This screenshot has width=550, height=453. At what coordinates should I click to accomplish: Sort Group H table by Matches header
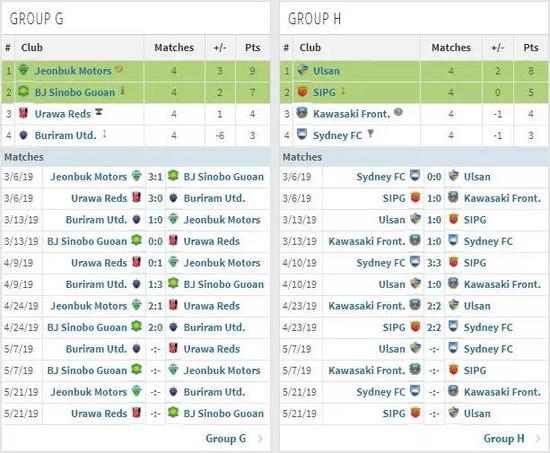(451, 47)
